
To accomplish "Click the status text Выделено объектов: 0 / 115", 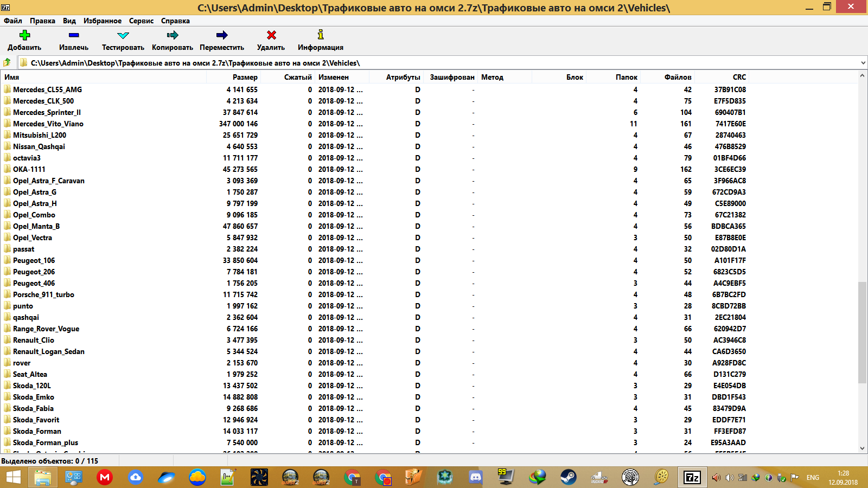I will click(x=50, y=461).
